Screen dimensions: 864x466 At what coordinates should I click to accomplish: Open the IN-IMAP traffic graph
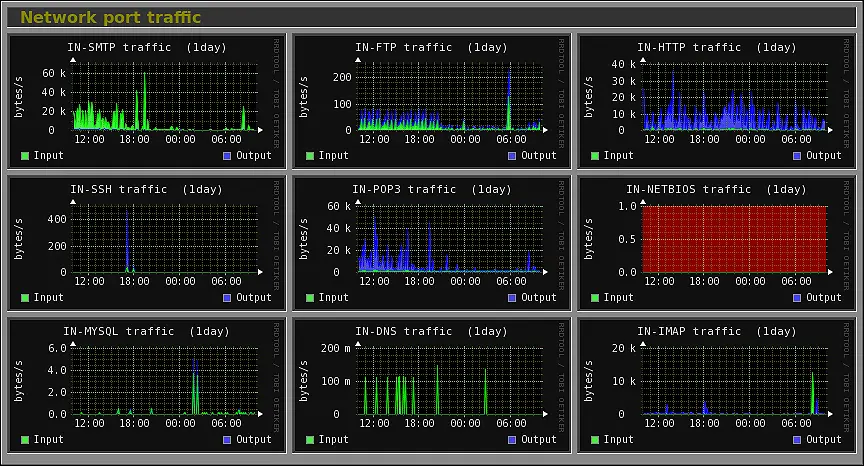[x=717, y=386]
